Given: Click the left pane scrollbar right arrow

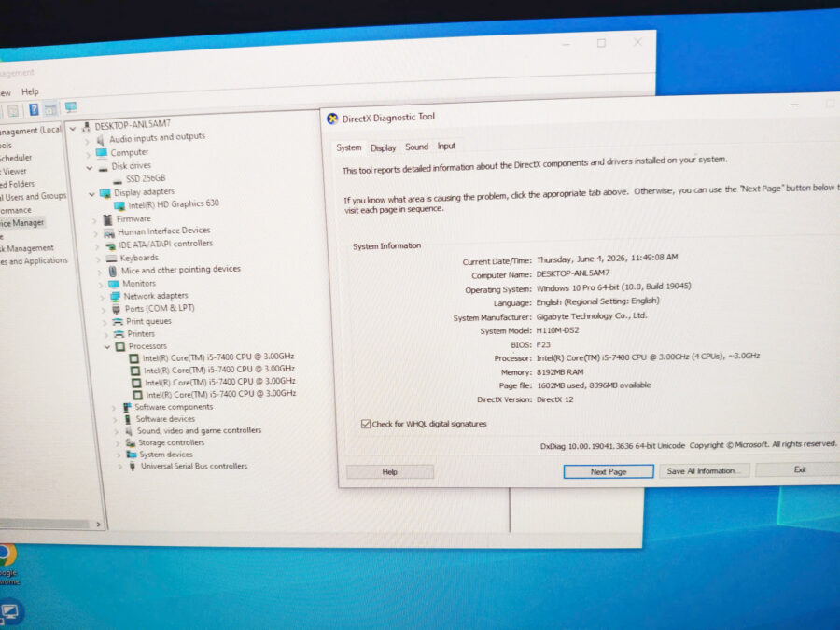Looking at the screenshot, I should tap(98, 525).
